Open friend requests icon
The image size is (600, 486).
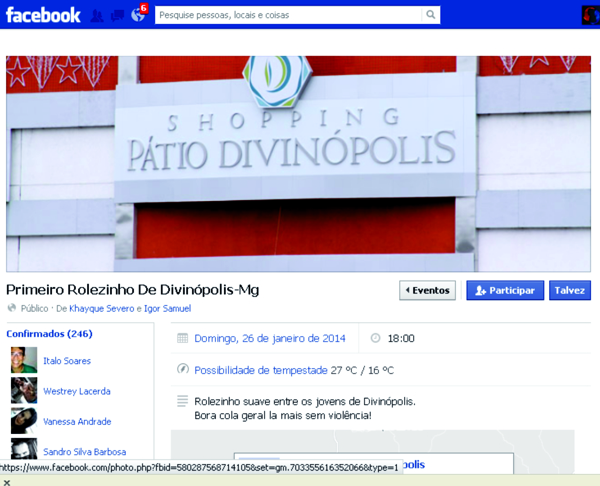point(97,16)
